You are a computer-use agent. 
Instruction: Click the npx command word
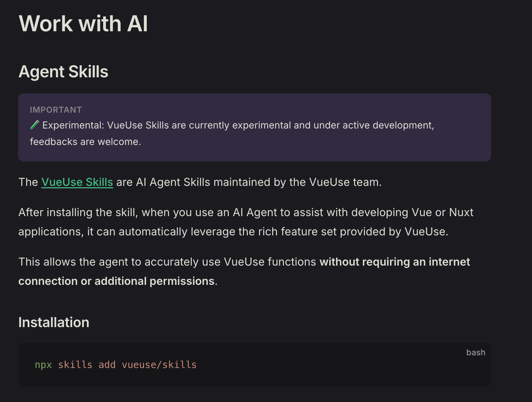pos(43,365)
